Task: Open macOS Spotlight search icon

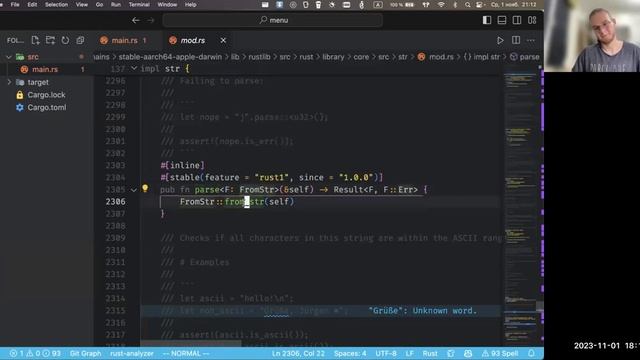Action: coord(467,4)
